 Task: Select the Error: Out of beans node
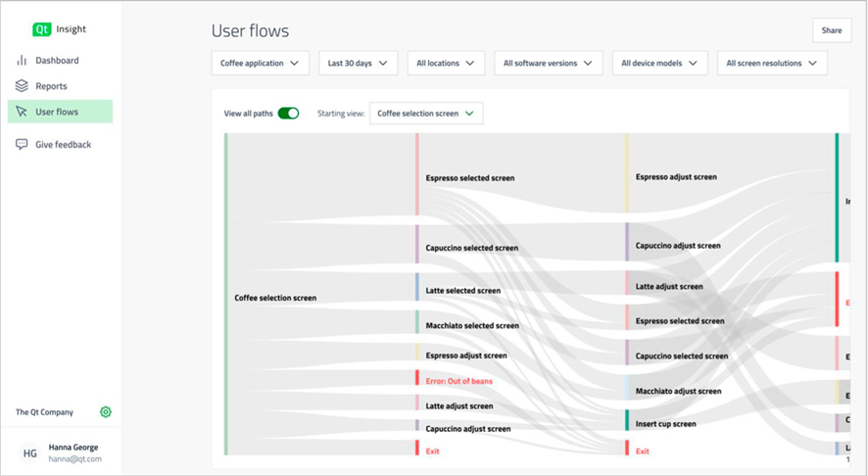click(458, 380)
